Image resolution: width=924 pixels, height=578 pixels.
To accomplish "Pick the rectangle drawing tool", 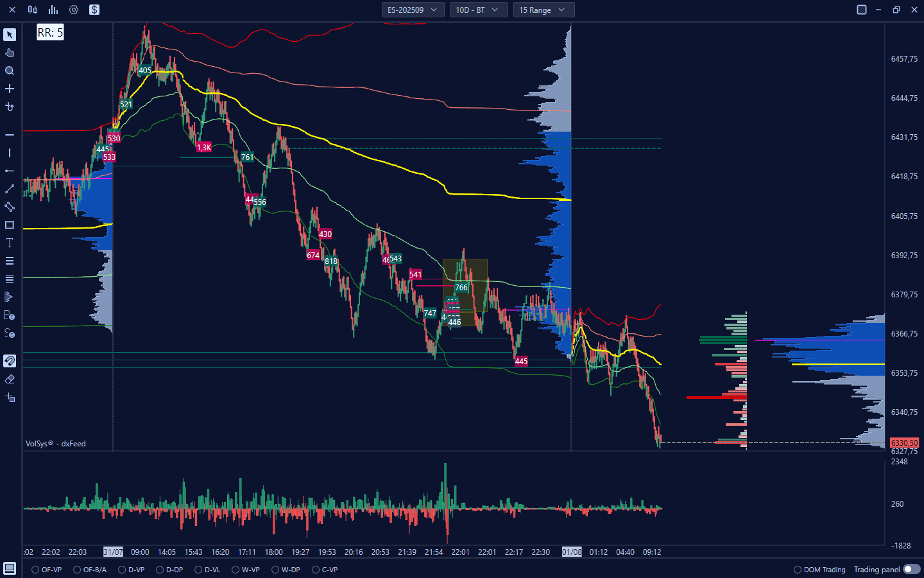I will (x=10, y=225).
